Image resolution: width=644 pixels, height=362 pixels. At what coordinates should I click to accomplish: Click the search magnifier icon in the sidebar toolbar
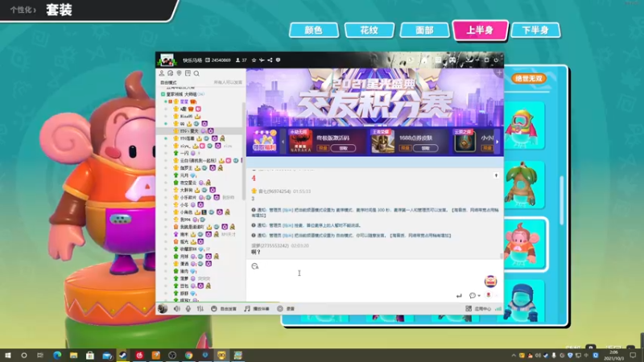(196, 73)
